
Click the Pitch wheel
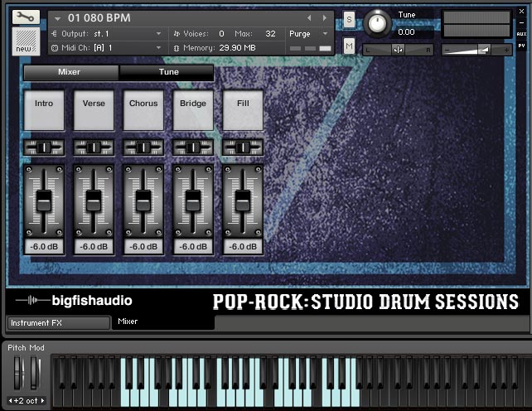click(x=19, y=372)
